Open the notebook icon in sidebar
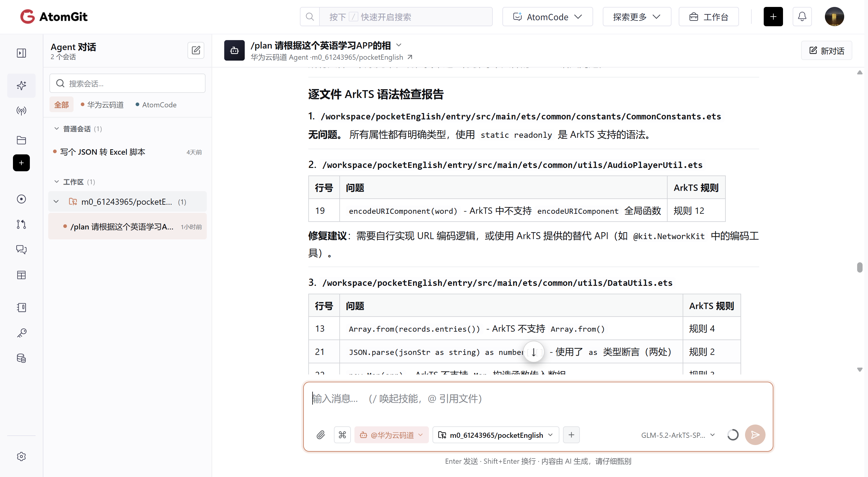This screenshot has width=868, height=477. (21, 308)
